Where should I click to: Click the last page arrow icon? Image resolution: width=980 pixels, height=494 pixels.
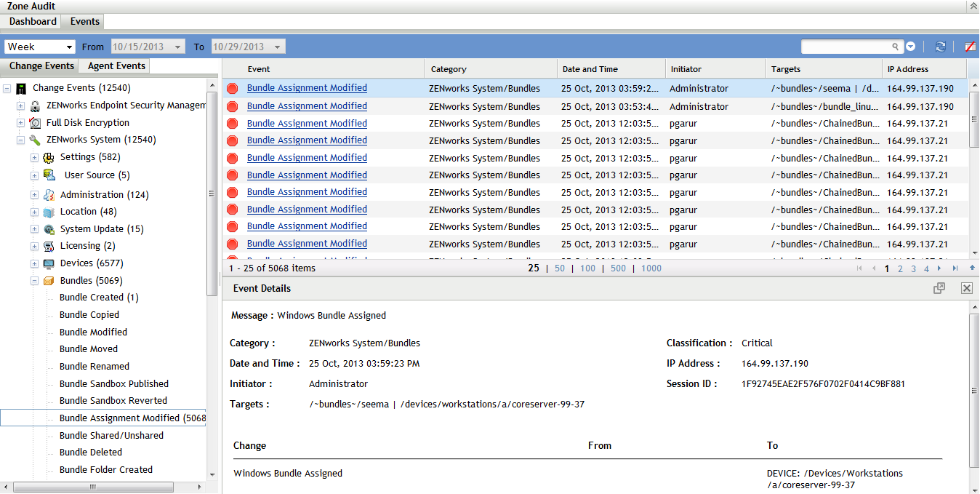(x=955, y=268)
